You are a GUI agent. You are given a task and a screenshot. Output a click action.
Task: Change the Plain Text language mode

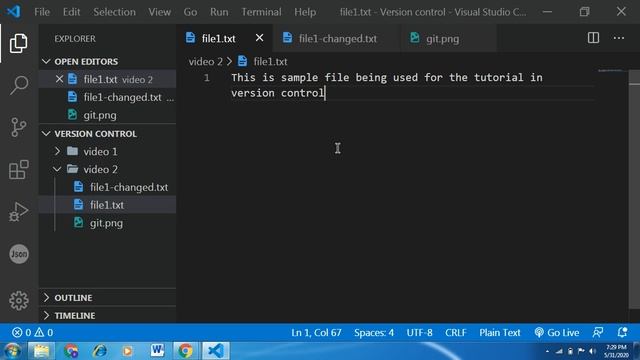coord(500,332)
